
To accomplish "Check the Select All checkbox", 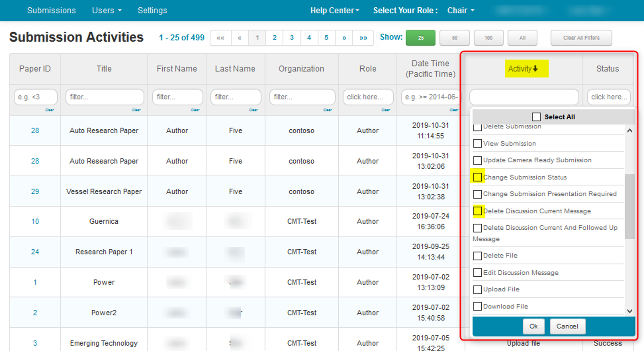I will click(536, 117).
